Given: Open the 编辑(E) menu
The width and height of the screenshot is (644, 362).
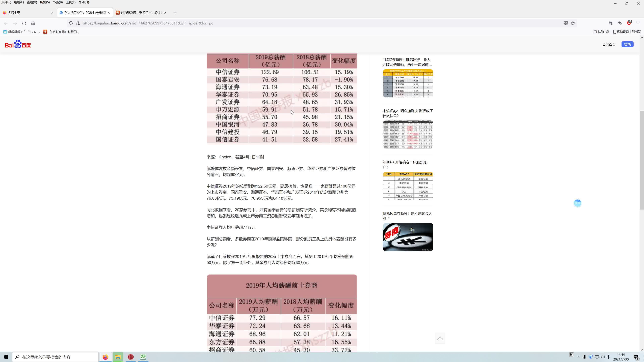Looking at the screenshot, I should [19, 2].
